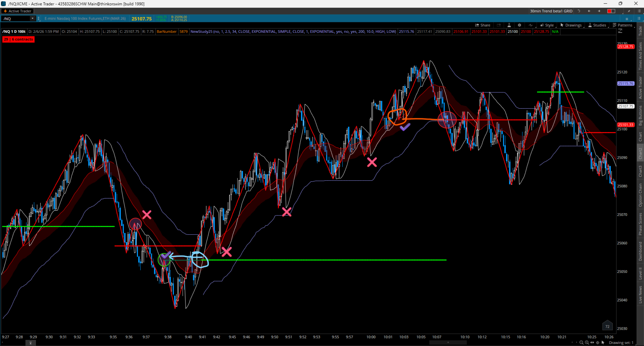Toggle the chart grid layout icon
644x346 pixels.
(x=627, y=19)
